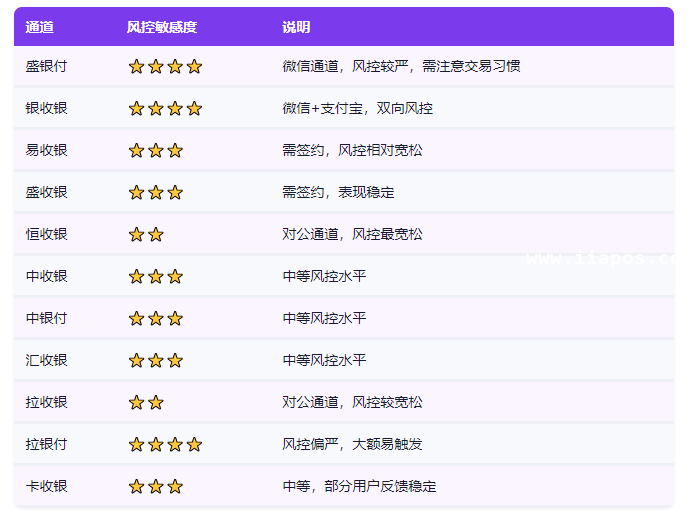
Task: Click description 对公通道，风控较宽松
Action: pos(352,402)
